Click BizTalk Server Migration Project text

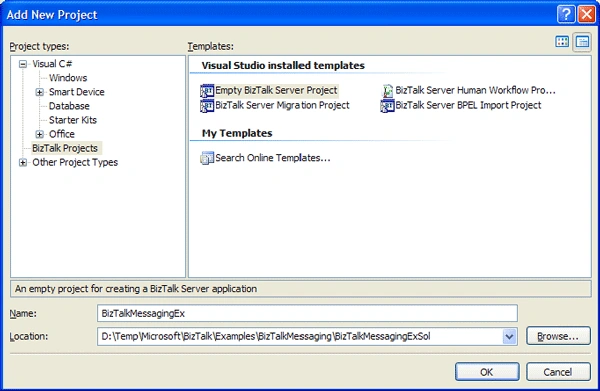pos(282,106)
